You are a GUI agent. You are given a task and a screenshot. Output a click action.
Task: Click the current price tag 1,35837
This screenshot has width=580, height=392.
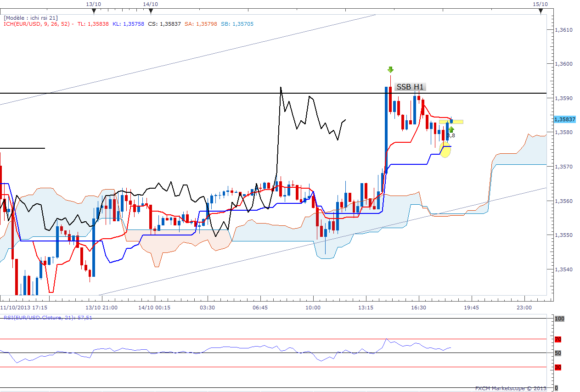pos(565,119)
